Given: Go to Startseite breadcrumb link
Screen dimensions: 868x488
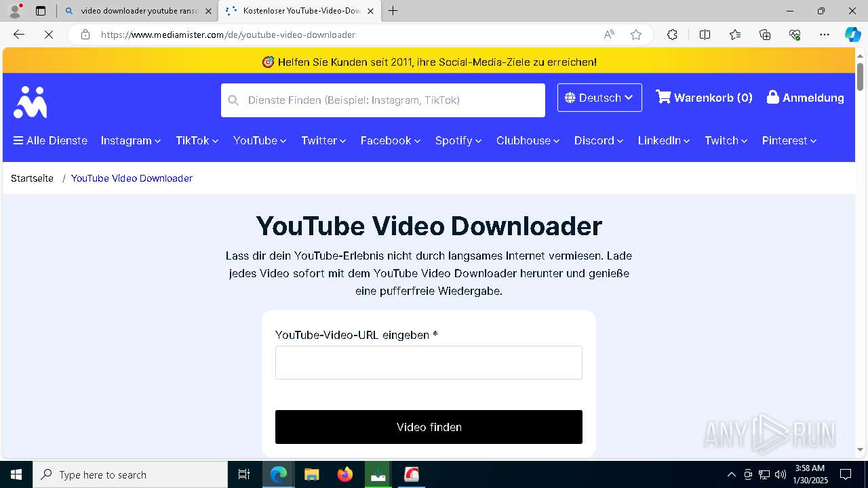Looking at the screenshot, I should [x=32, y=178].
